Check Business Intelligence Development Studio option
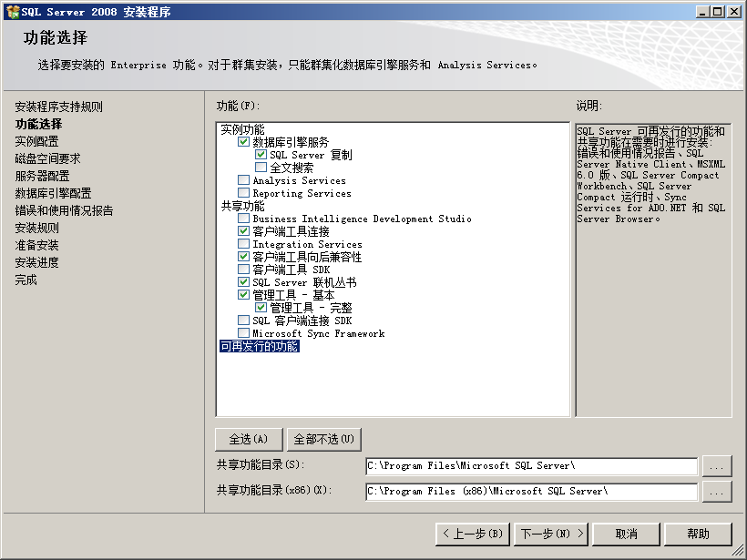 click(243, 219)
